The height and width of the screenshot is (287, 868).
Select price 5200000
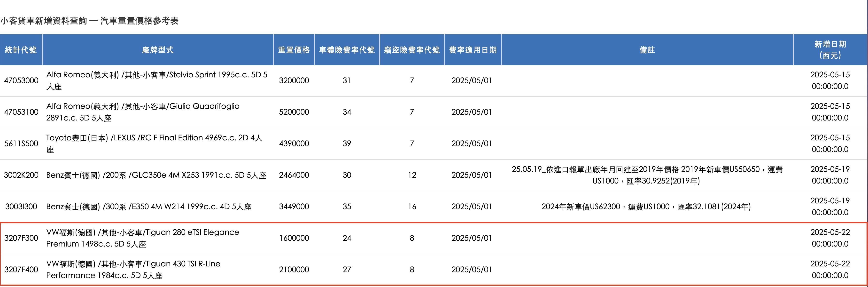[294, 112]
